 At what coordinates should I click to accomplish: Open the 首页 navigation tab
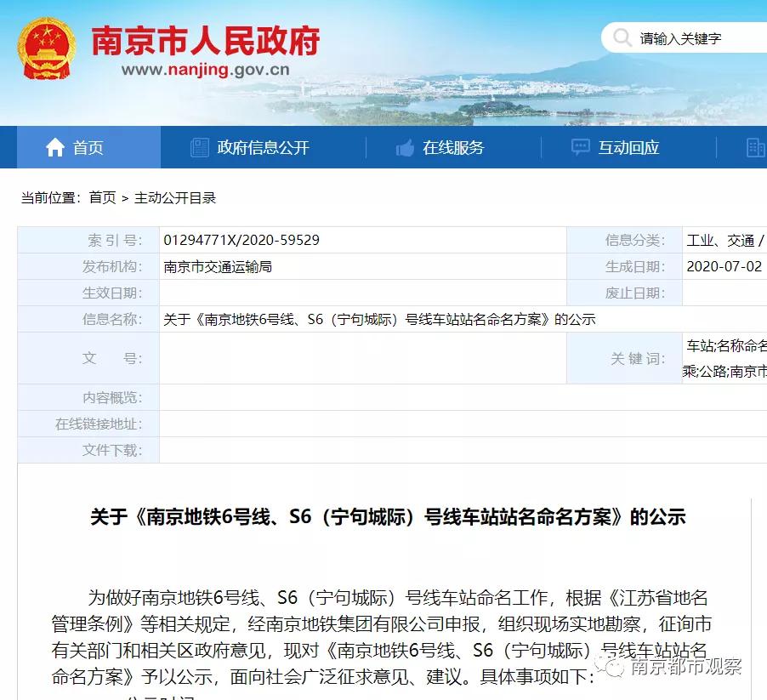(x=88, y=147)
